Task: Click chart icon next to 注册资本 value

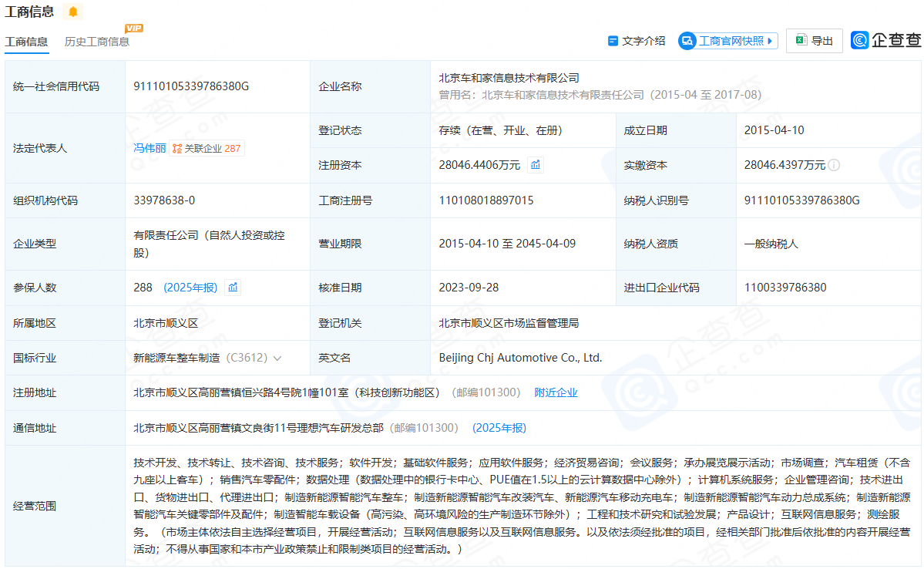Action: 536,164
